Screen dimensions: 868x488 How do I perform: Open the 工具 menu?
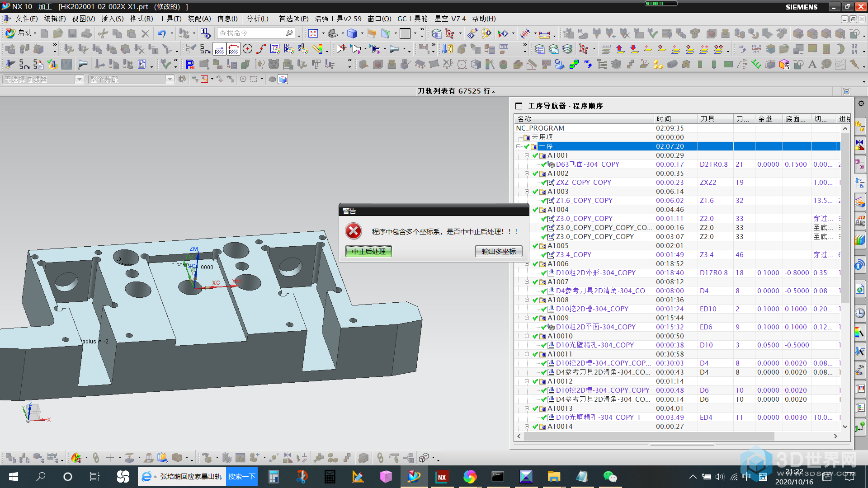point(170,19)
